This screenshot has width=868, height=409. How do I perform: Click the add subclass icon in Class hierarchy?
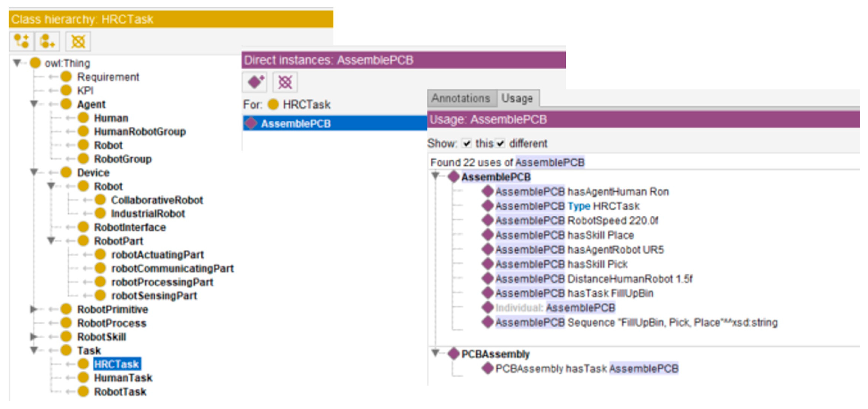21,41
